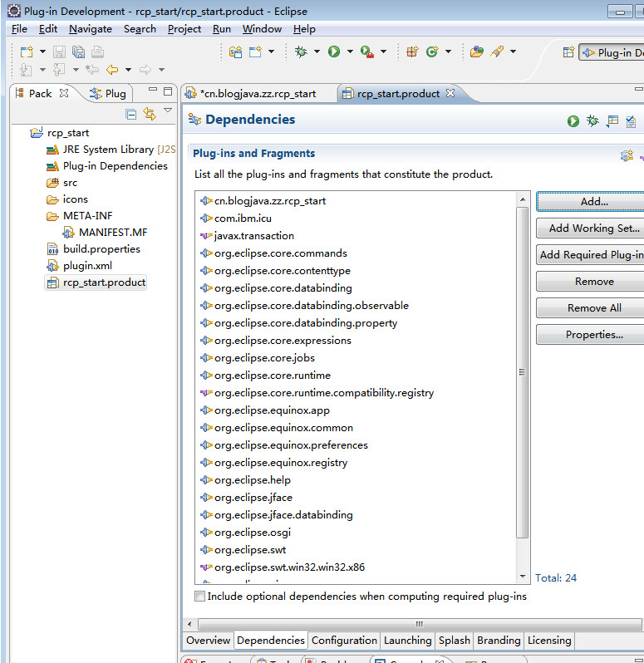Toggle Link with Editor in Package Explorer
Screen dimensions: 644x663
(150, 114)
